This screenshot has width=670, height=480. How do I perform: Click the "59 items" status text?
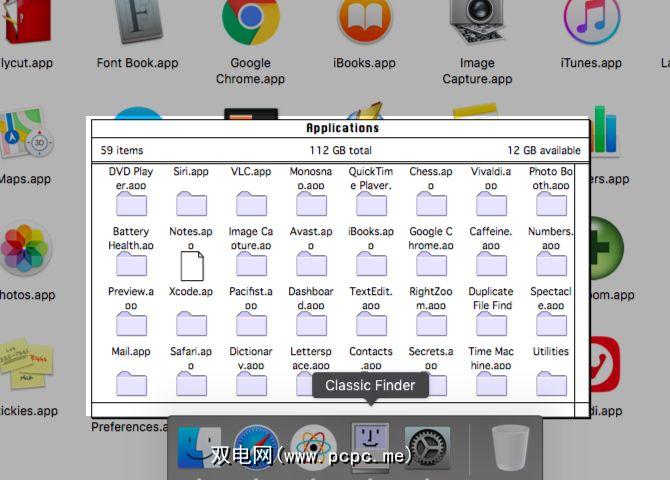122,150
